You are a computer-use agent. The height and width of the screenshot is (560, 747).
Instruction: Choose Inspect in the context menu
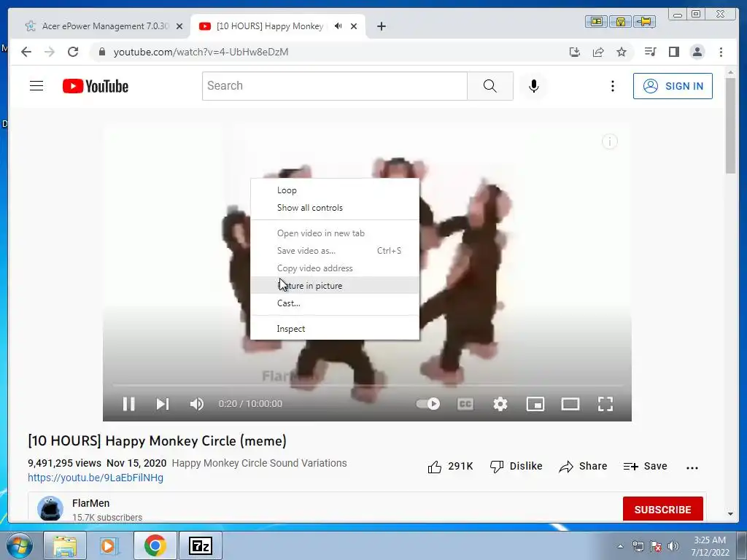[x=335, y=329]
